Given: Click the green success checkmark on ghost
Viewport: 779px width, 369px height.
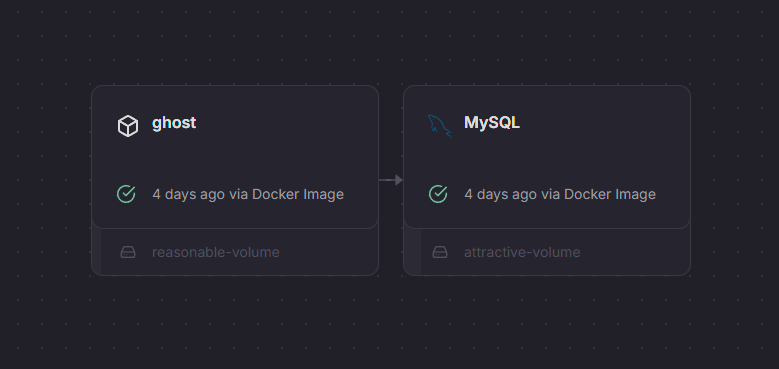Looking at the screenshot, I should [126, 194].
